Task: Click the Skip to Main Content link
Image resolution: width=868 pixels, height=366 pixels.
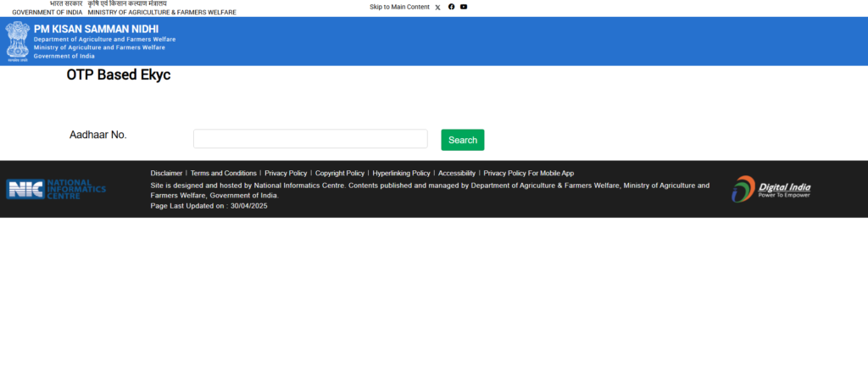Action: (400, 7)
